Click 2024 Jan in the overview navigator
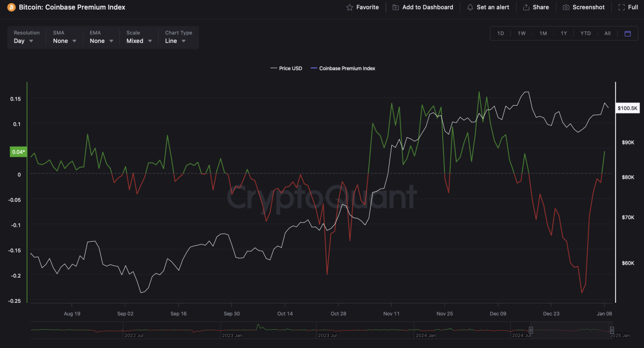644x348 pixels. click(x=426, y=335)
